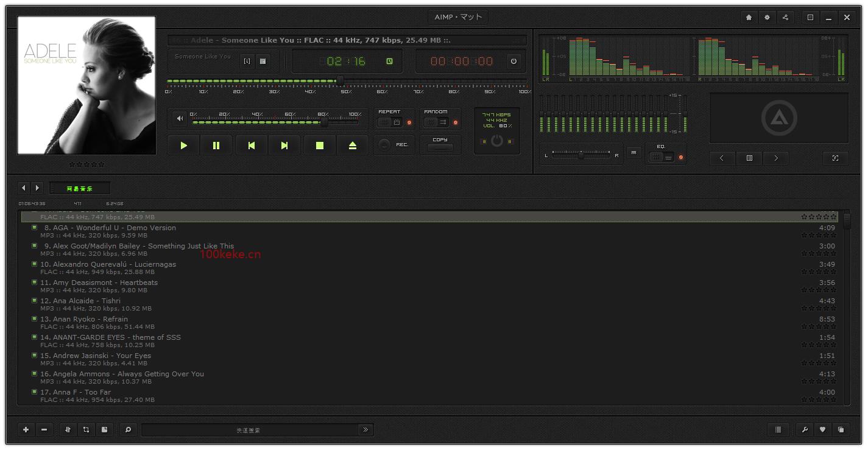
Task: Click the document icon beside the search magnifier
Action: tap(104, 430)
